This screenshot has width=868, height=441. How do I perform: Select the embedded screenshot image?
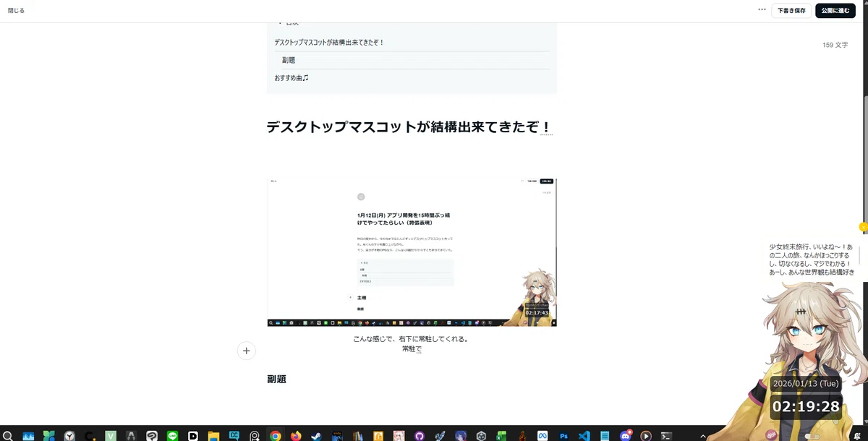(x=412, y=252)
